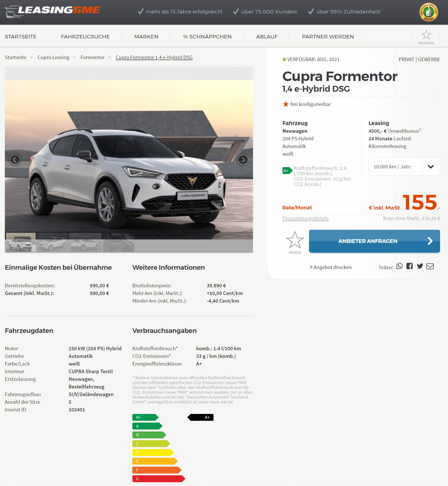This screenshot has height=486, width=448.
Task: Click the 155 monthly rate price
Action: 419,202
